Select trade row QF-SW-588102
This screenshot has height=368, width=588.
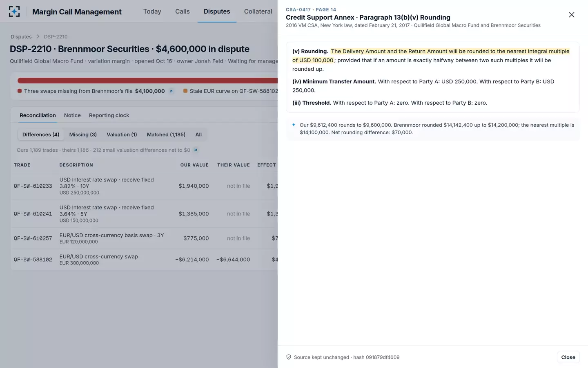click(144, 260)
